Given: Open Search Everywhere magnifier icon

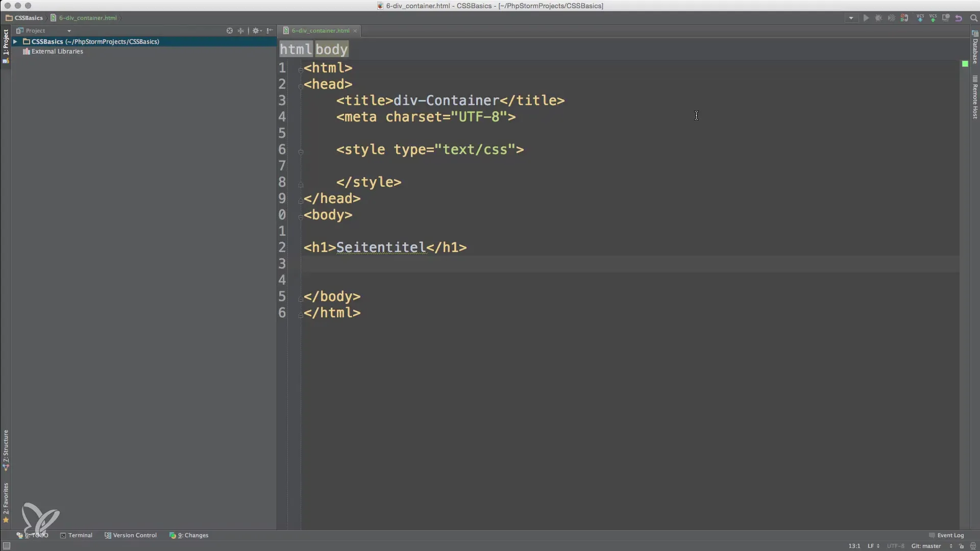Looking at the screenshot, I should tap(973, 18).
